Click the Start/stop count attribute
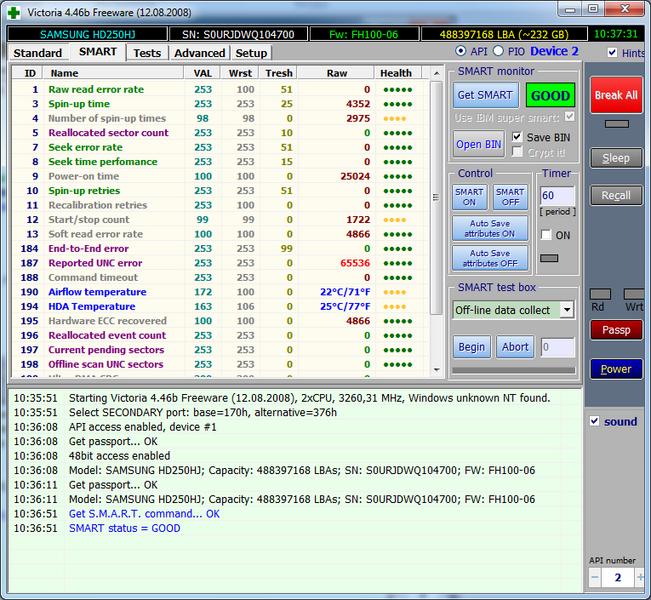Screen dimensions: 651x600 click(89, 220)
